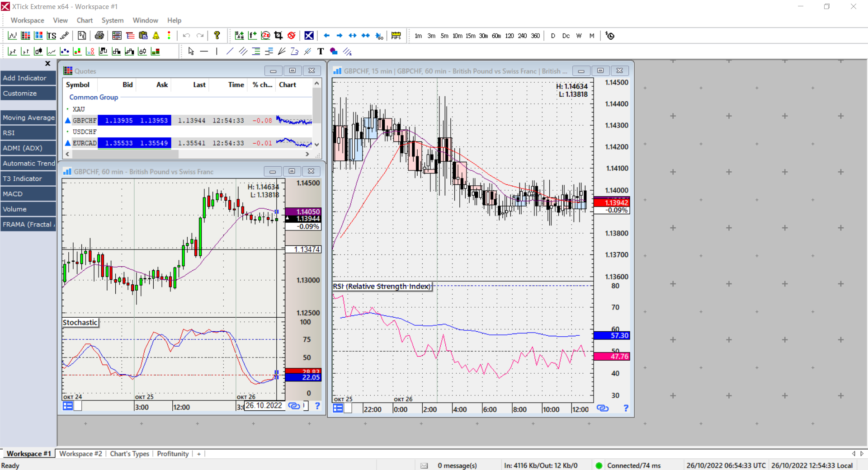Select the arrow pointer cursor tool

(x=191, y=52)
